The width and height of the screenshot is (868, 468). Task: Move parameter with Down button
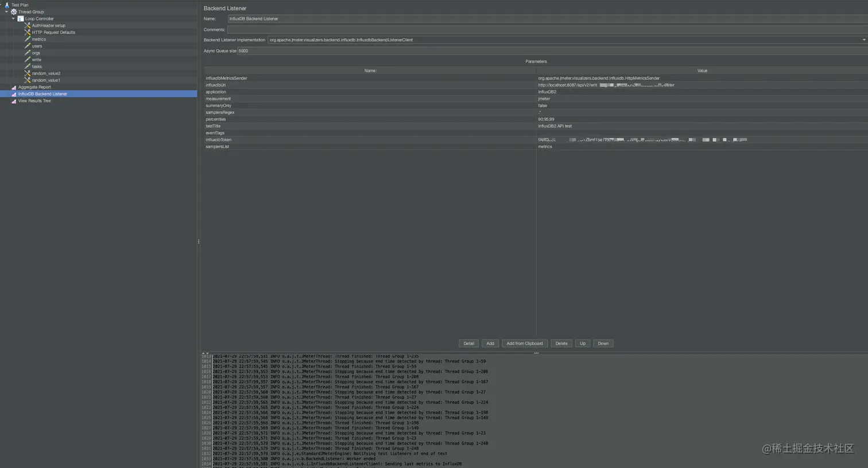[x=603, y=344]
